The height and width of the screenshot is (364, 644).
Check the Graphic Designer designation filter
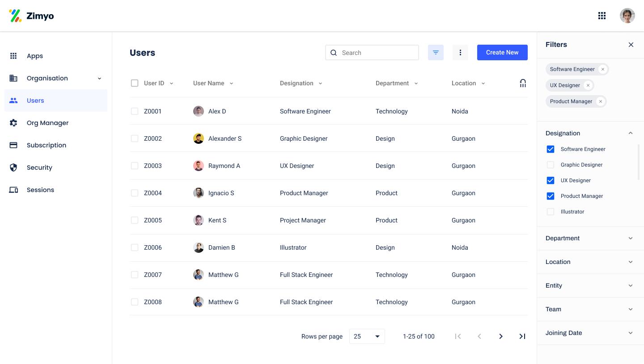[551, 165]
